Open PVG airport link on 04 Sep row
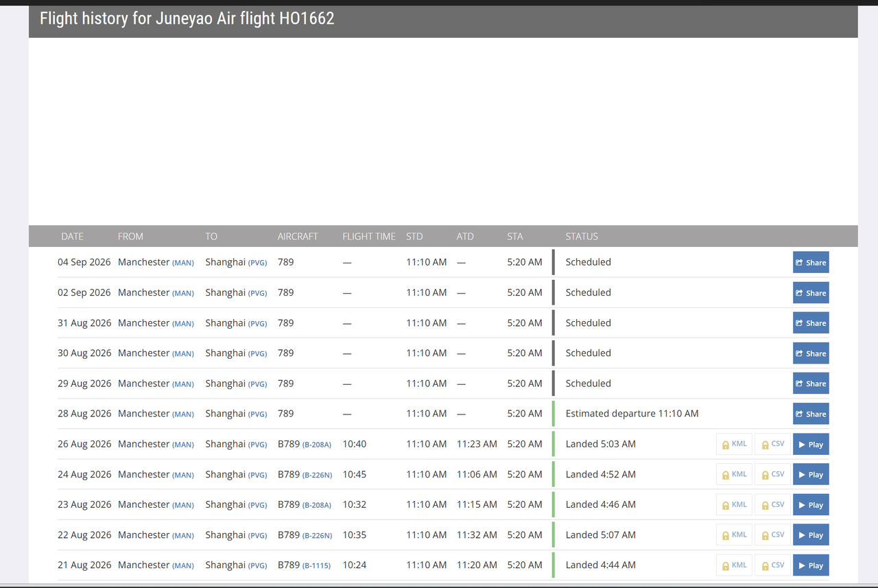 click(x=258, y=263)
